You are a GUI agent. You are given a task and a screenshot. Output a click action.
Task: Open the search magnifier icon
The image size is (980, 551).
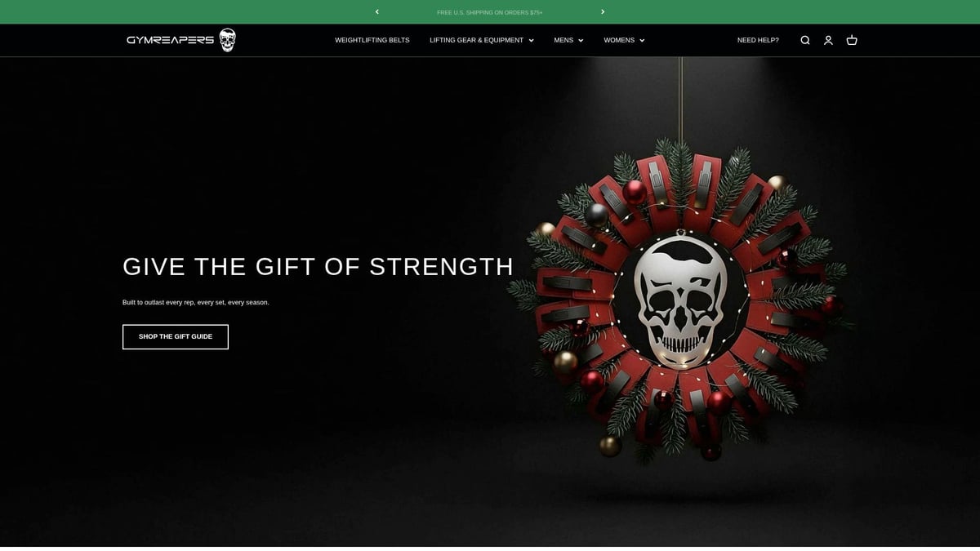[805, 40]
